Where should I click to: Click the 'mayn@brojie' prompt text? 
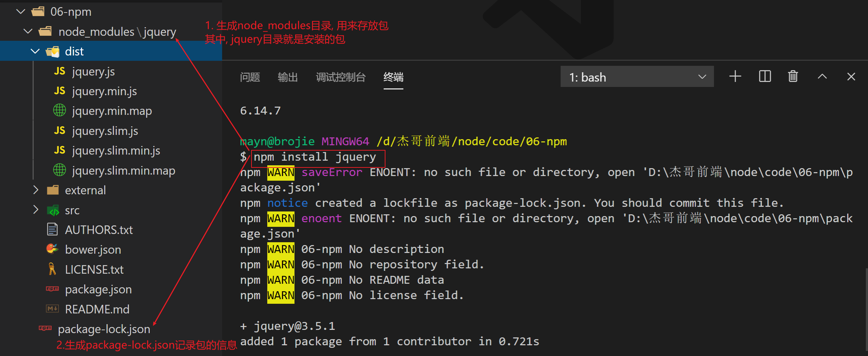click(277, 141)
